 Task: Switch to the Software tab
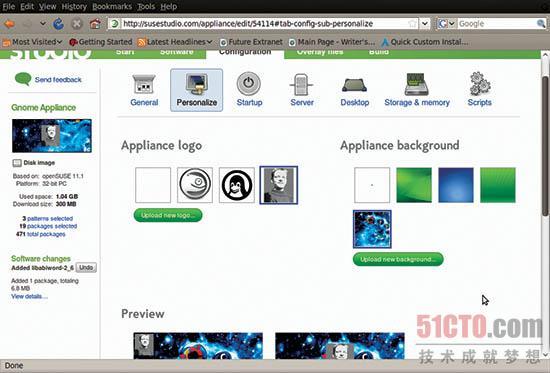(x=177, y=52)
